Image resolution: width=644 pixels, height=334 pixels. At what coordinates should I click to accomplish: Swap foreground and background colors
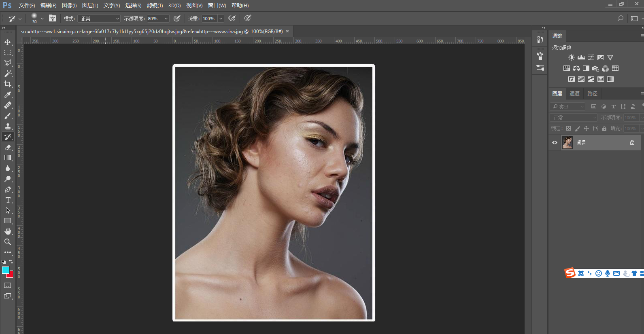[11, 262]
